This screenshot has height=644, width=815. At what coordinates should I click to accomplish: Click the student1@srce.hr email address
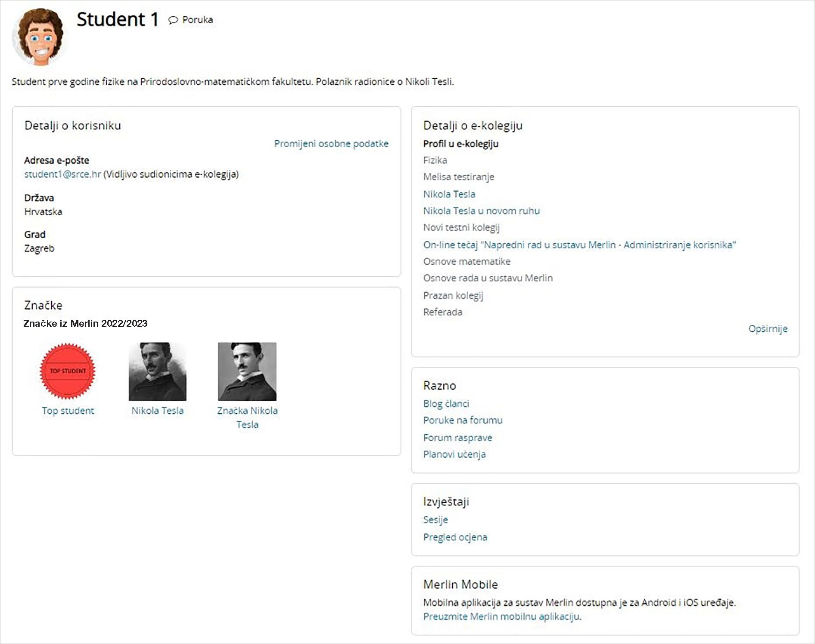point(62,174)
